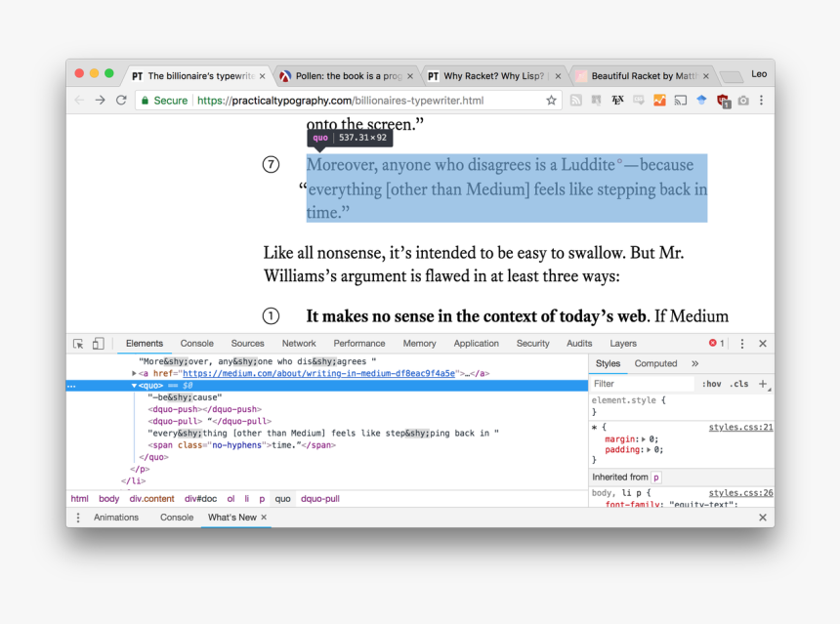This screenshot has width=840, height=624.
Task: Toggle the .cls element classes panel
Action: pyautogui.click(x=739, y=384)
